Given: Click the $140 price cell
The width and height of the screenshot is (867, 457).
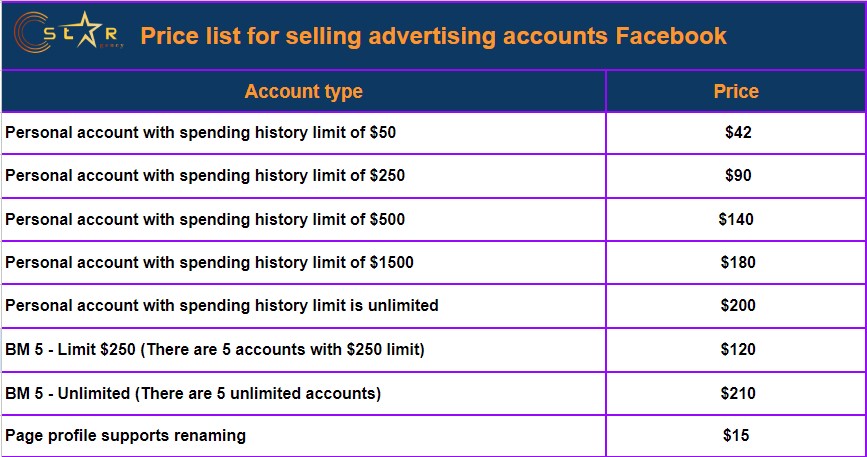Looking at the screenshot, I should [x=736, y=219].
